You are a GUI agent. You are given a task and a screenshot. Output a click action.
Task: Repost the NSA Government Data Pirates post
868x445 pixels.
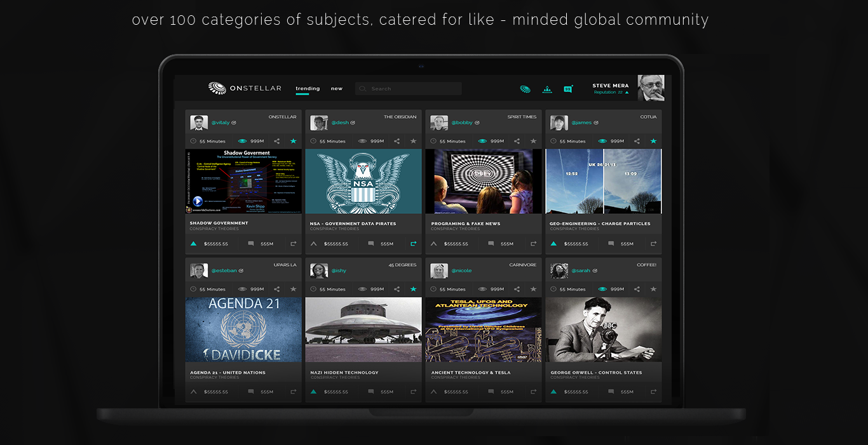pyautogui.click(x=414, y=244)
